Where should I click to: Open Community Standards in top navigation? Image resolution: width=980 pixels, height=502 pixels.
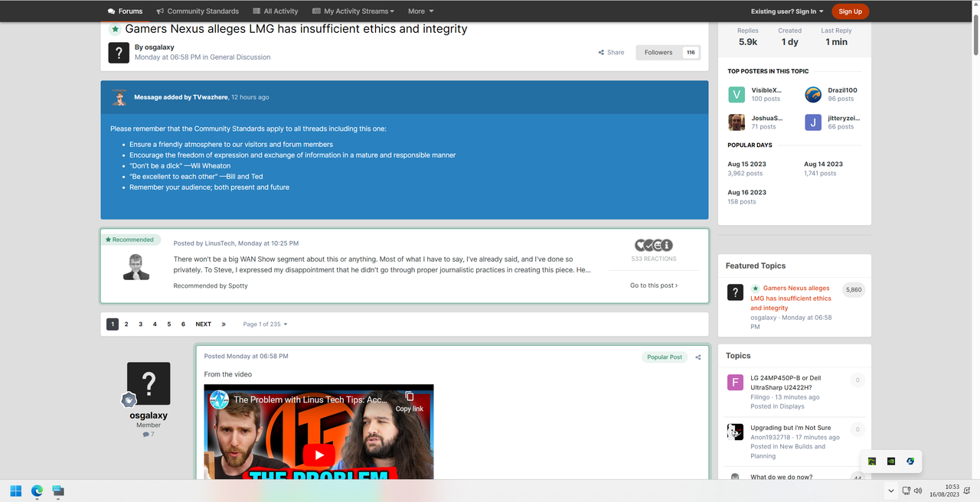click(198, 11)
